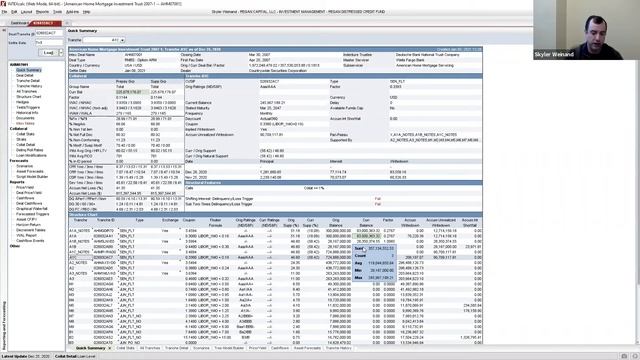This screenshot has height=360, width=640.
Task: Click the A2_NOTES row in Structure Chart
Action: [276, 263]
